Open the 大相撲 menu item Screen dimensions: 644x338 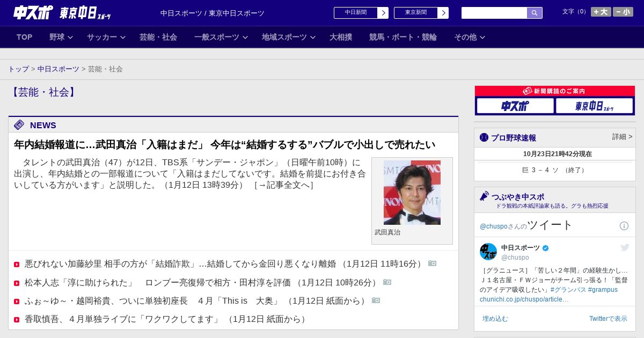[341, 37]
